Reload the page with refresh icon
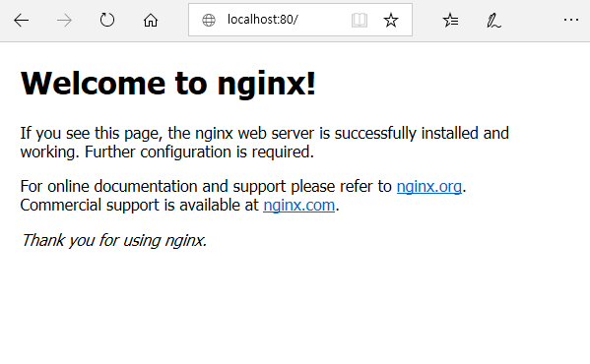 coord(107,20)
